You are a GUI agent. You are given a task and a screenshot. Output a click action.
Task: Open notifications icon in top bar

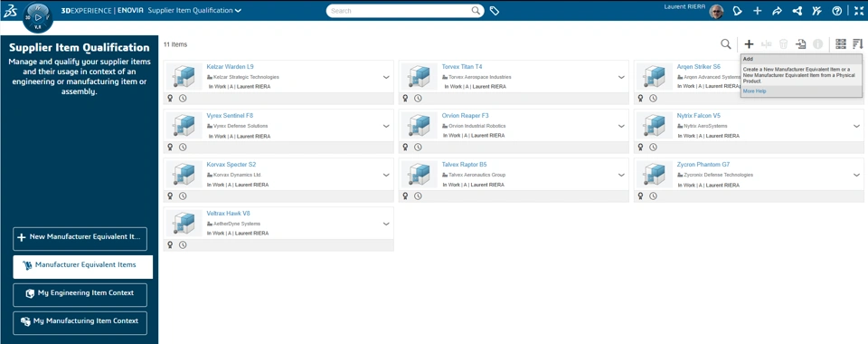pyautogui.click(x=737, y=11)
